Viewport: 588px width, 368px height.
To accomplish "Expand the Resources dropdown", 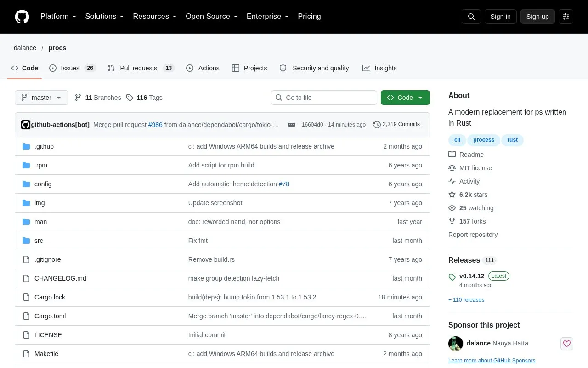I will 155,17.
